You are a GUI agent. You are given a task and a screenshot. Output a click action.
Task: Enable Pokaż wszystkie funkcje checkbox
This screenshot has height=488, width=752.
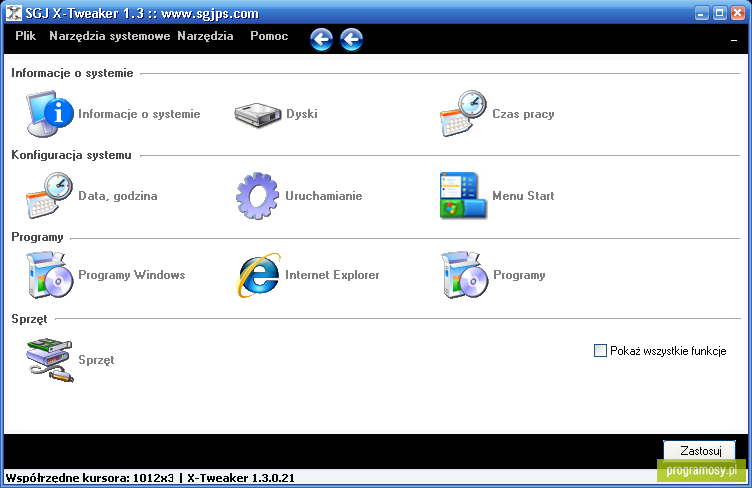600,351
